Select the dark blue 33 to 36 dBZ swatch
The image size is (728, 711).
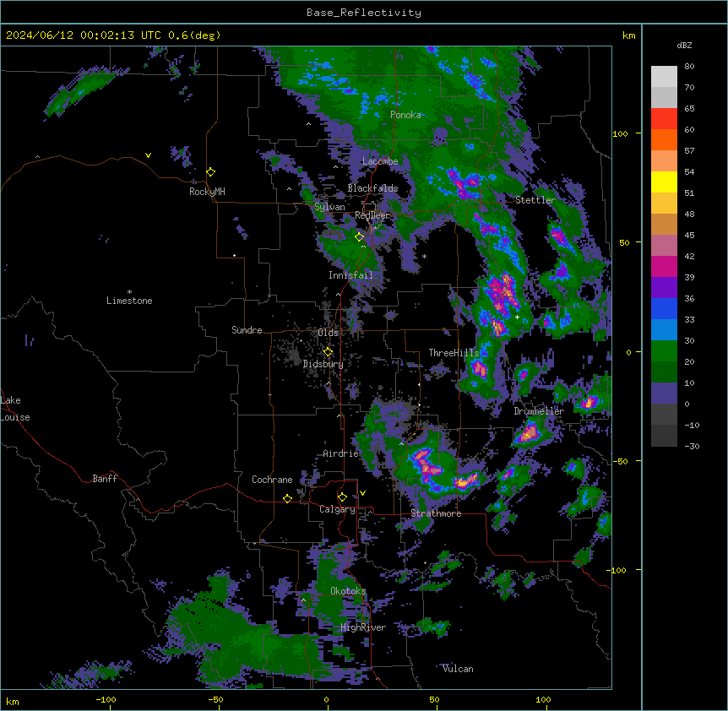[x=664, y=308]
